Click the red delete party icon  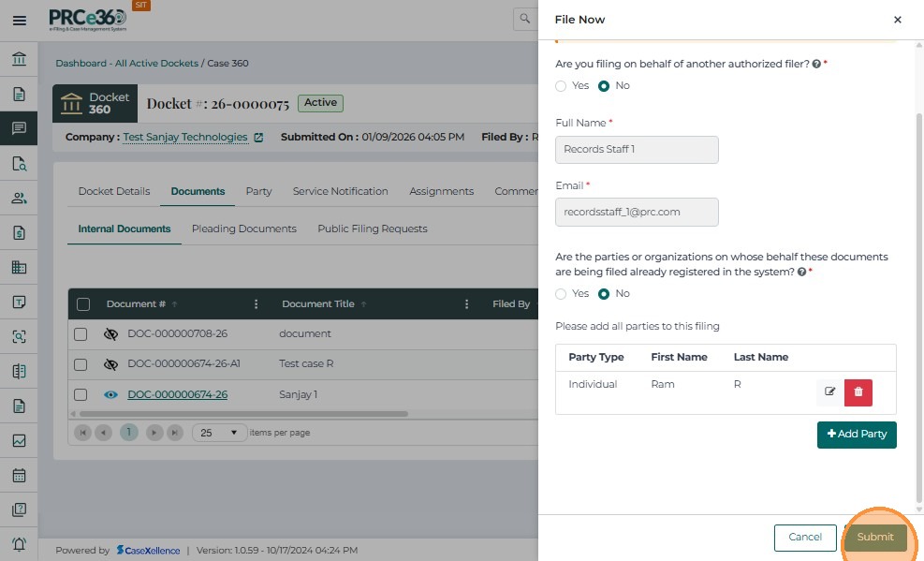tap(858, 391)
